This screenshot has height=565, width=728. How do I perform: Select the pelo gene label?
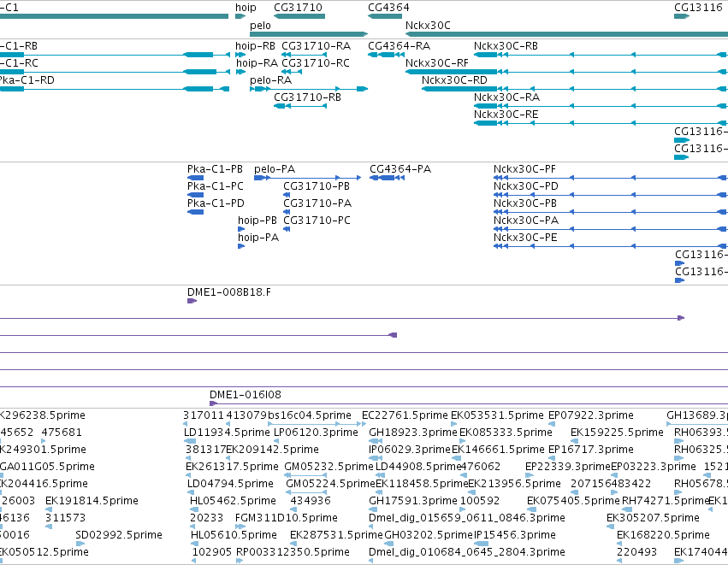click(x=260, y=26)
